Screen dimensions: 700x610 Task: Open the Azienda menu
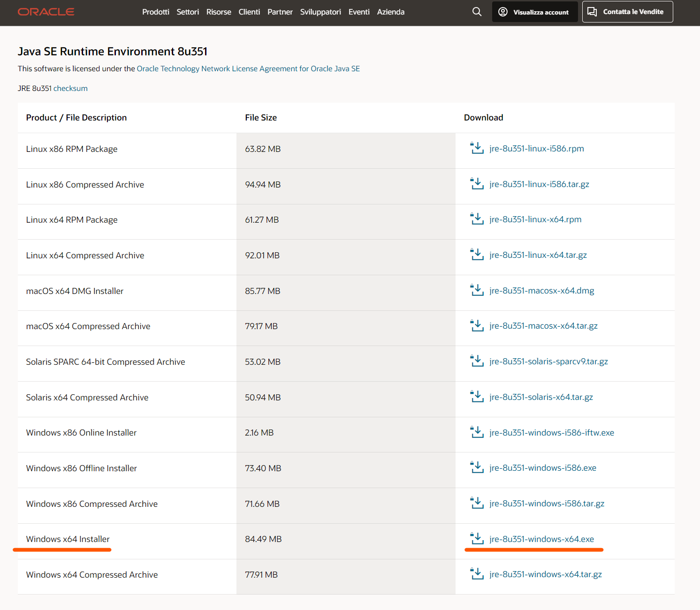point(391,12)
